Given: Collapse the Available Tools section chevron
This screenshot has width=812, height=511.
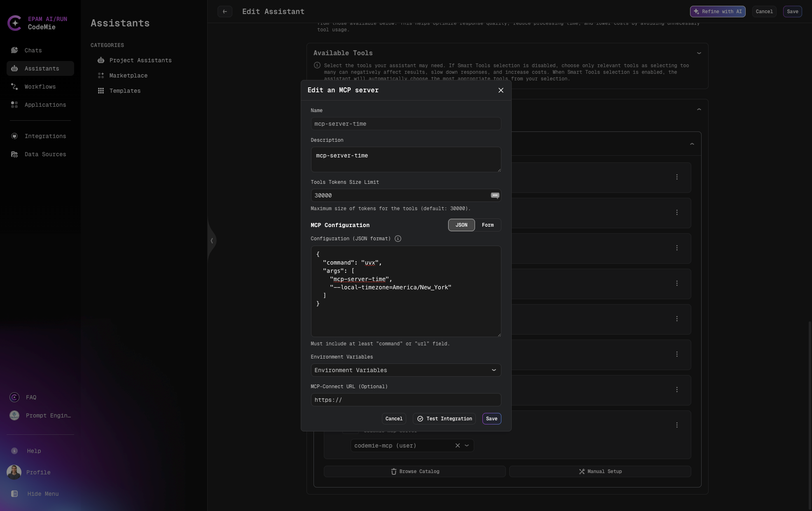Looking at the screenshot, I should (x=699, y=53).
